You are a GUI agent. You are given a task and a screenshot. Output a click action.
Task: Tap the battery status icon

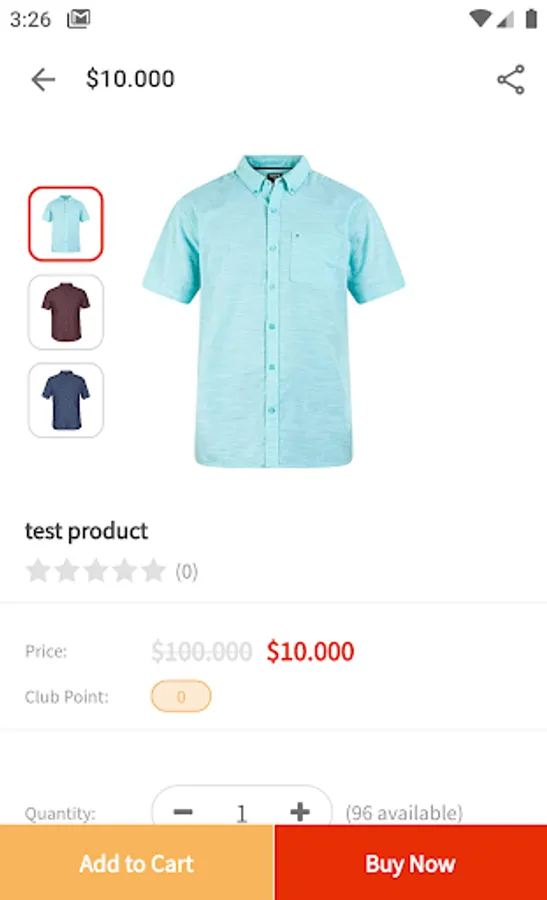[x=532, y=19]
